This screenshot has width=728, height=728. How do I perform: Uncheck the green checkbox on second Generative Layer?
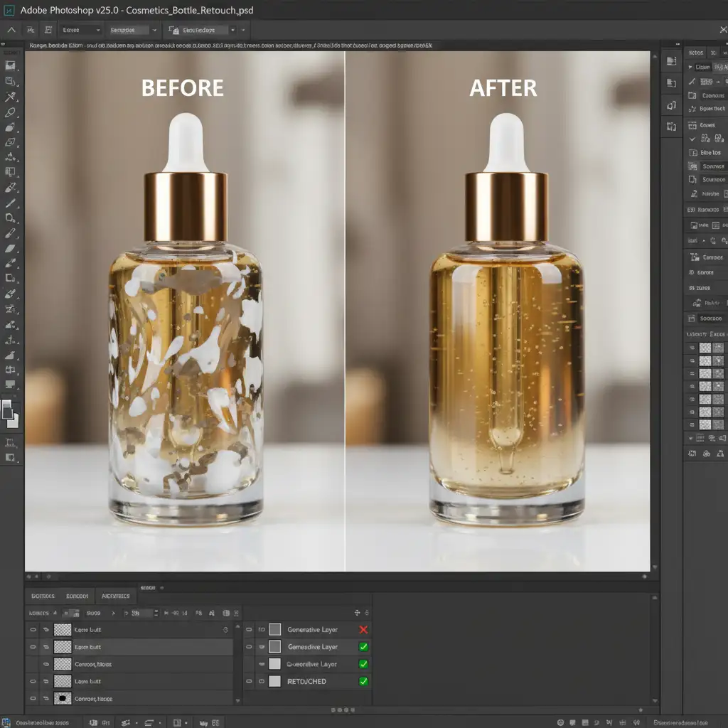tap(363, 647)
